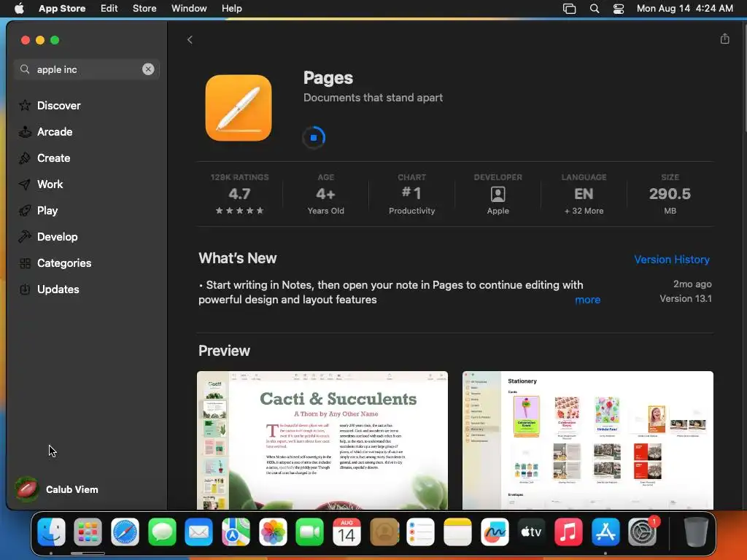Open Control Center in menu bar
The width and height of the screenshot is (747, 560).
[619, 8]
